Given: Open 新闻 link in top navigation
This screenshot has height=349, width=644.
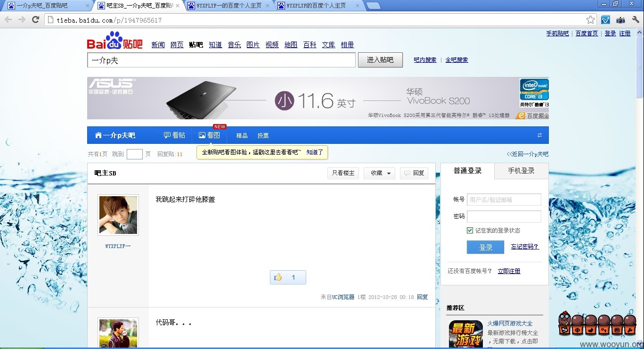Looking at the screenshot, I should (158, 45).
